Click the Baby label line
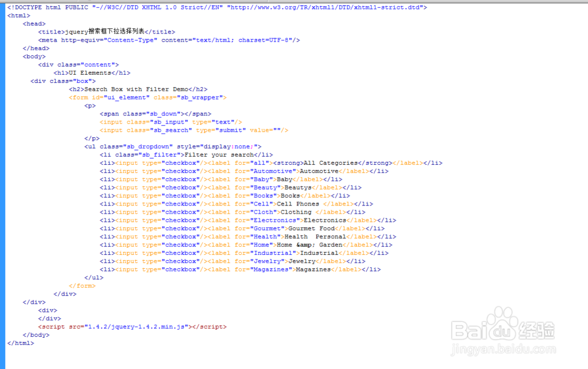The width and height of the screenshot is (588, 369). [x=221, y=179]
